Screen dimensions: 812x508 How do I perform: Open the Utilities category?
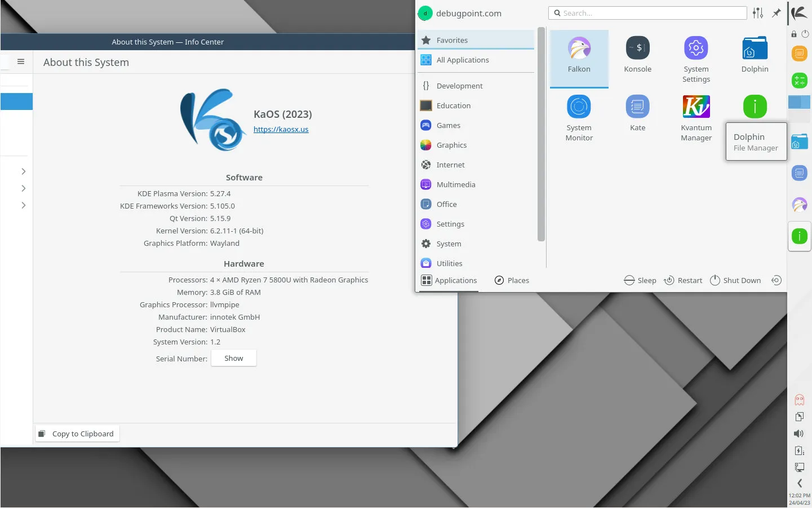point(476,263)
